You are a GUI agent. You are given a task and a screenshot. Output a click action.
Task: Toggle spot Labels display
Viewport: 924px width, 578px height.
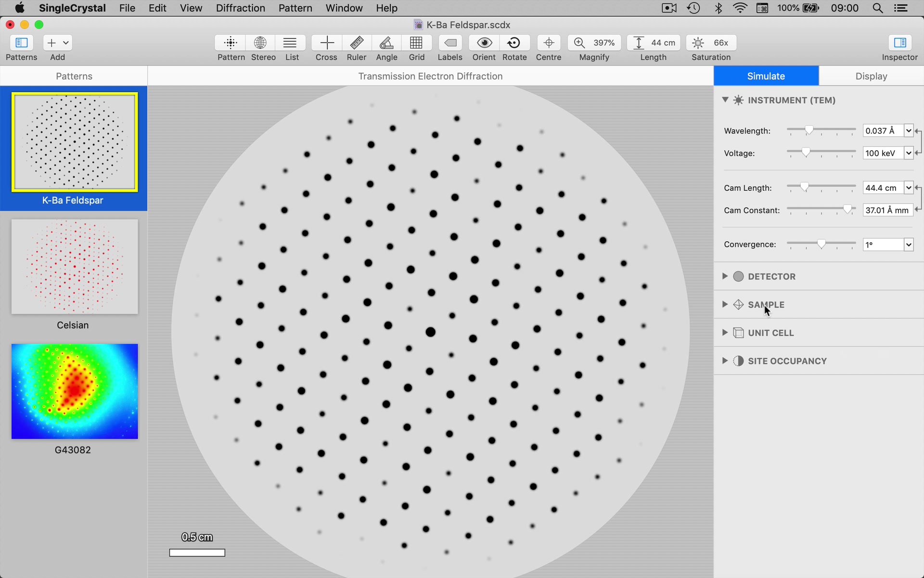coord(449,47)
